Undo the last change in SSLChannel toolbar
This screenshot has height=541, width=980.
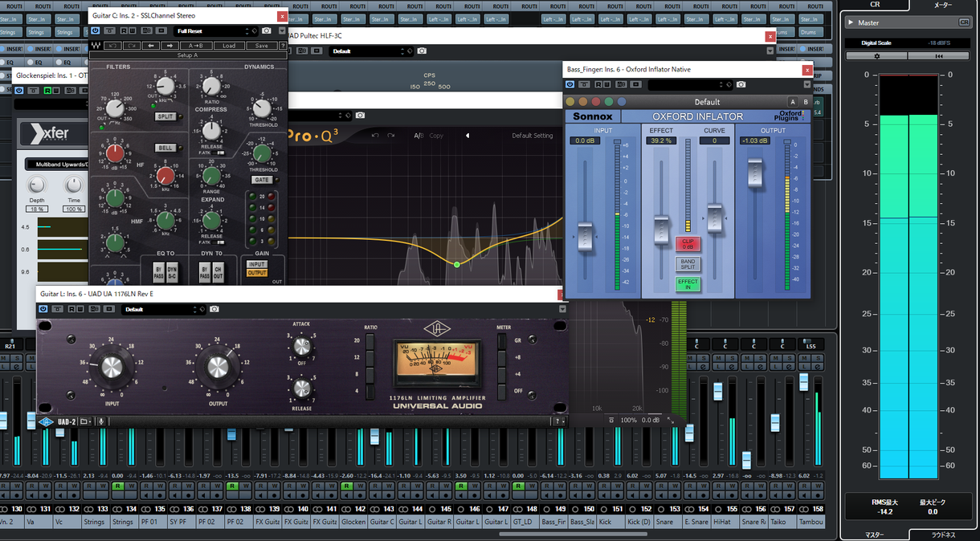pos(113,46)
